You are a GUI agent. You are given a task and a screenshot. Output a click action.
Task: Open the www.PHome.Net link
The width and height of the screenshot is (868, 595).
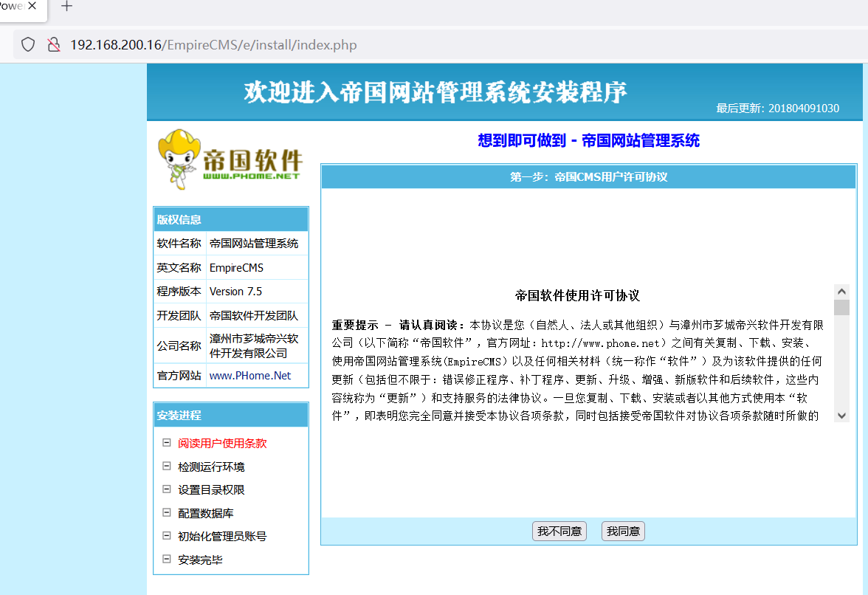click(249, 375)
